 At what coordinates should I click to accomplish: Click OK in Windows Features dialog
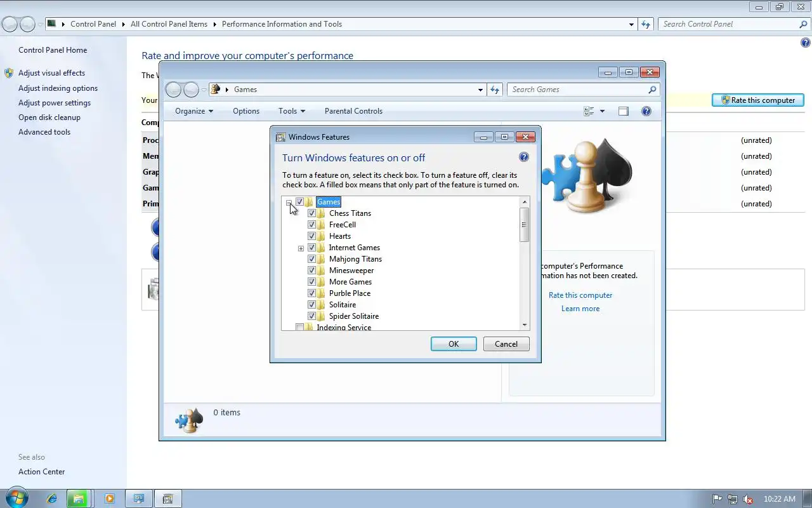point(454,344)
